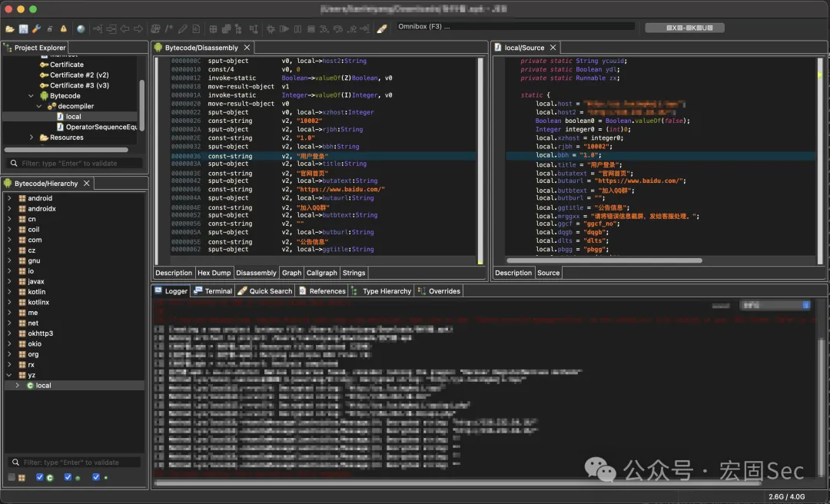This screenshot has height=504, width=830.
Task: Click the pencil rename icon in toolbar
Action: pos(183,28)
